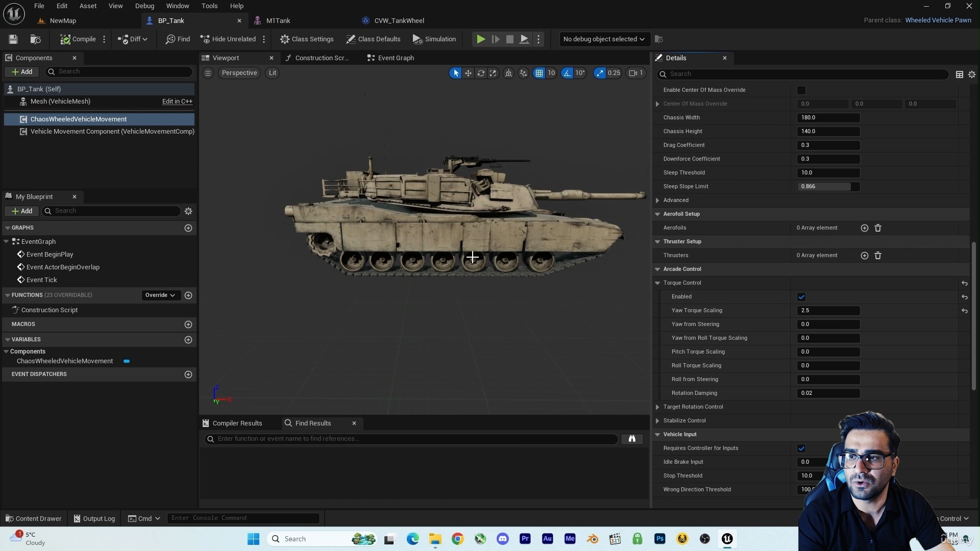This screenshot has height=551, width=980.
Task: Open viewport options hamburger menu
Action: tap(208, 73)
